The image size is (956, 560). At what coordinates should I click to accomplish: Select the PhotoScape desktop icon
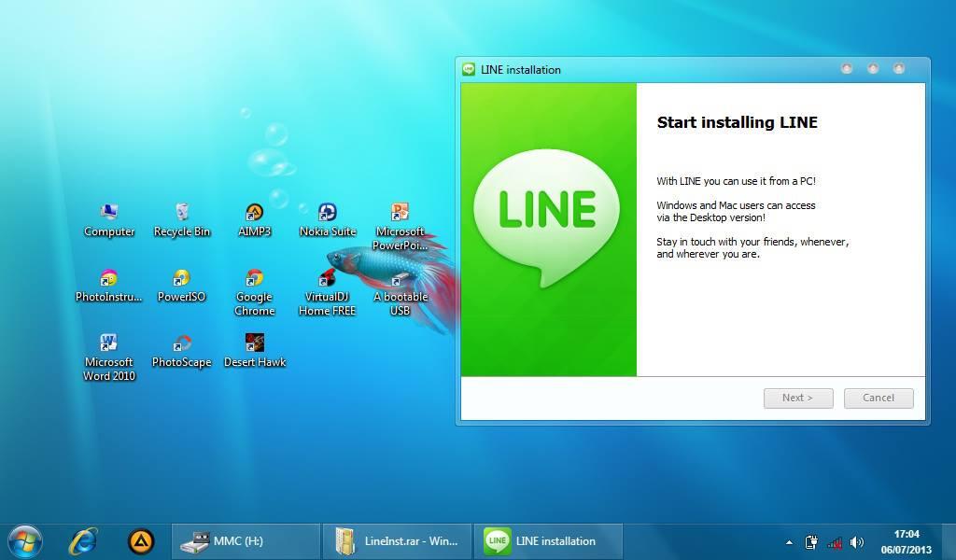(x=182, y=344)
